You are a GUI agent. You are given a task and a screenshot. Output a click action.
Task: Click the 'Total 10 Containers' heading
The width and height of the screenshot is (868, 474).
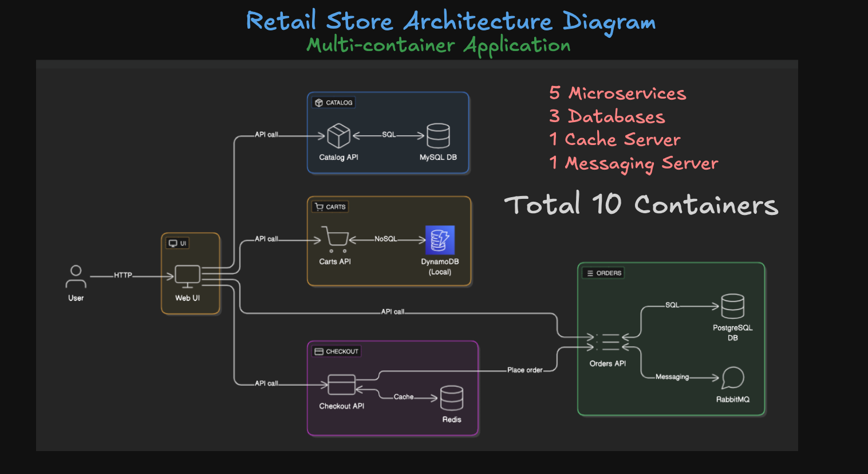tap(641, 205)
